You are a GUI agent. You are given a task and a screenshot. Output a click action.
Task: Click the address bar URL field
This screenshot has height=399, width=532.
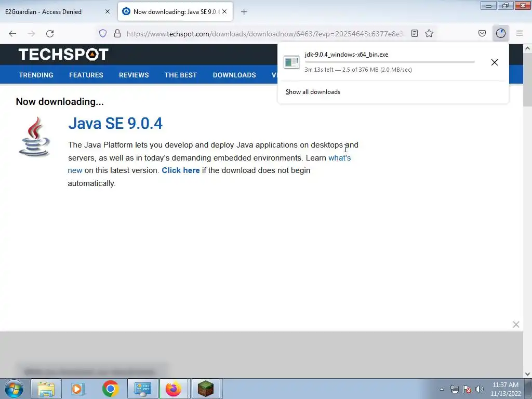coord(264,34)
